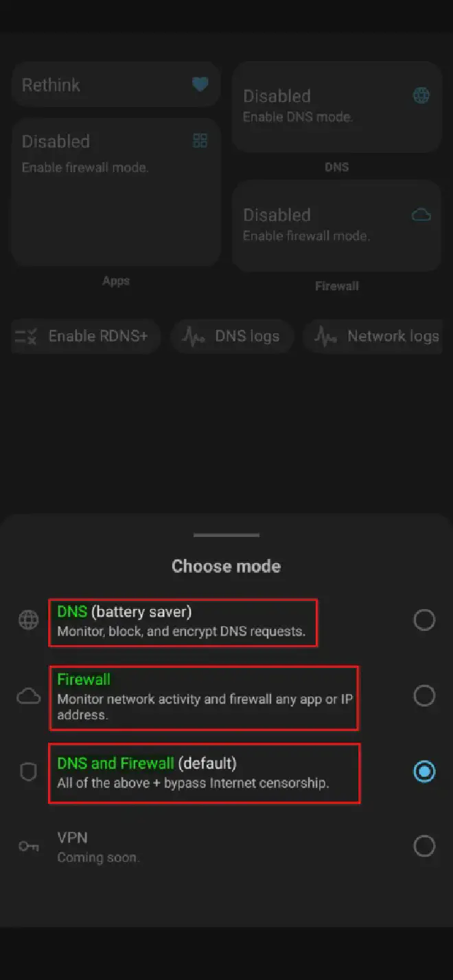This screenshot has height=980, width=453.
Task: Choose Firewall mode description text
Action: click(x=205, y=707)
